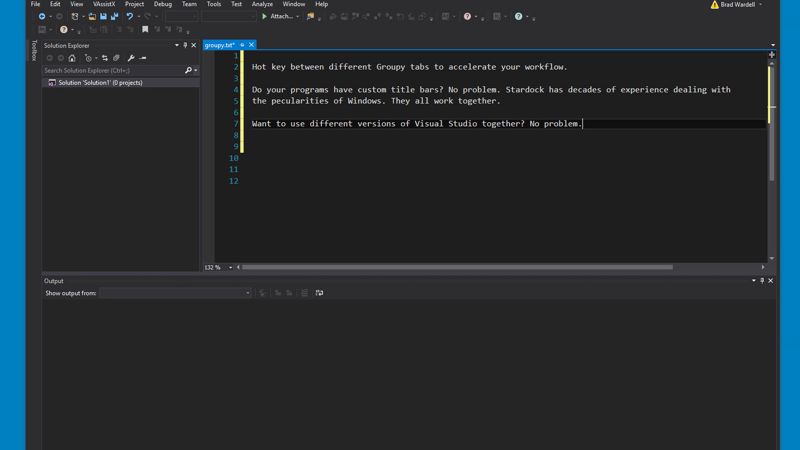Open the Toolbox side tab

pos(34,50)
